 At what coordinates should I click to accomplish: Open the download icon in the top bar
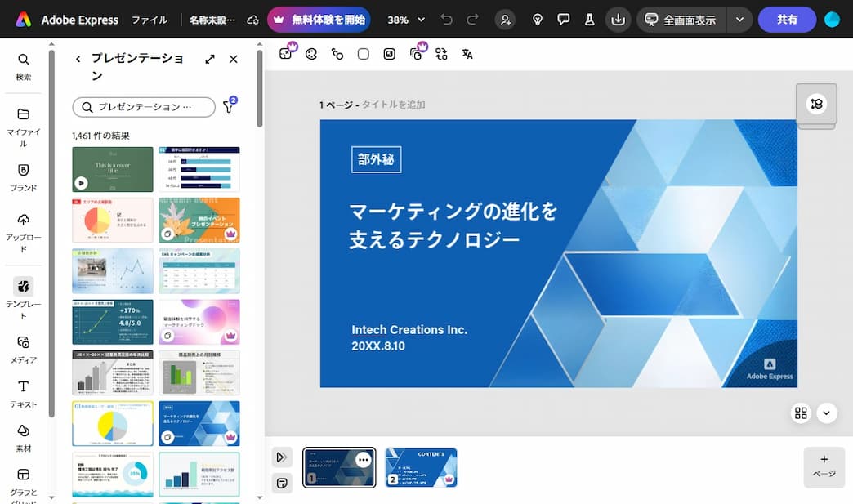tap(619, 20)
